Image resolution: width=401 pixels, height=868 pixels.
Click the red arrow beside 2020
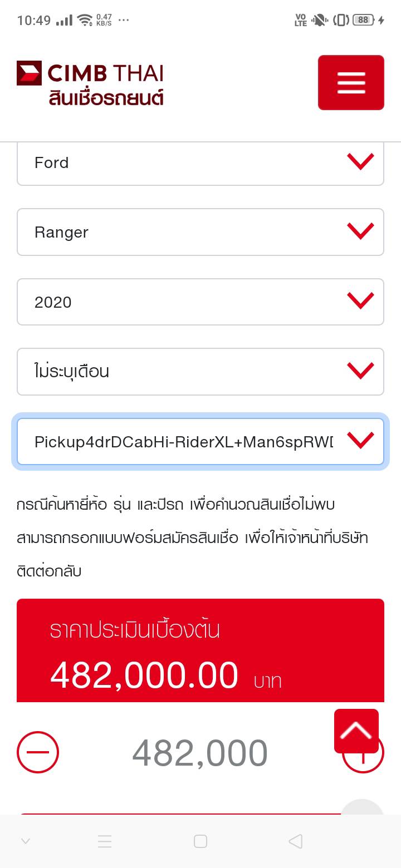click(x=360, y=302)
